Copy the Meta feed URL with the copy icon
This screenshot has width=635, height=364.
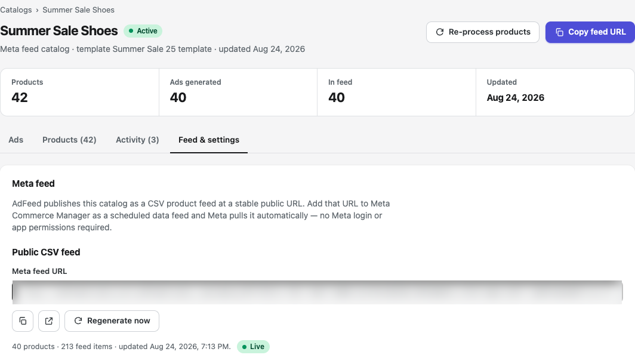point(23,321)
